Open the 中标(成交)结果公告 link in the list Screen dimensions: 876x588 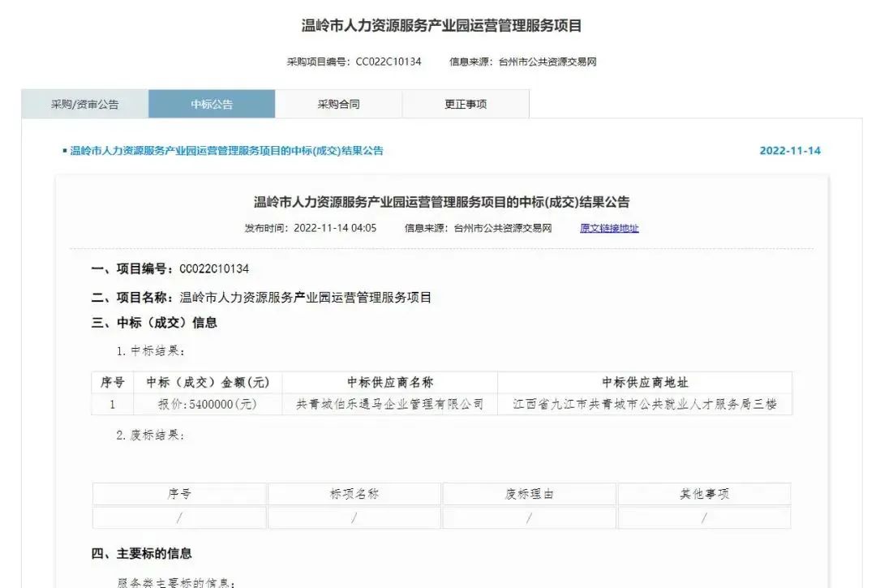tap(226, 150)
